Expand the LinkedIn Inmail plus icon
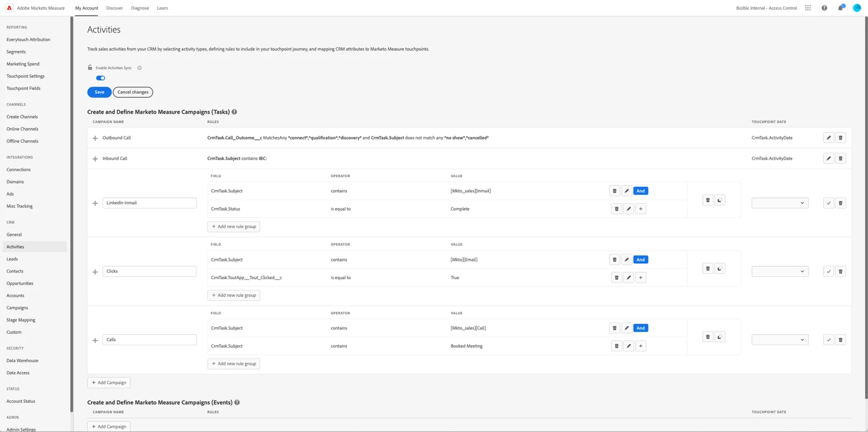This screenshot has width=868, height=432. [x=95, y=203]
